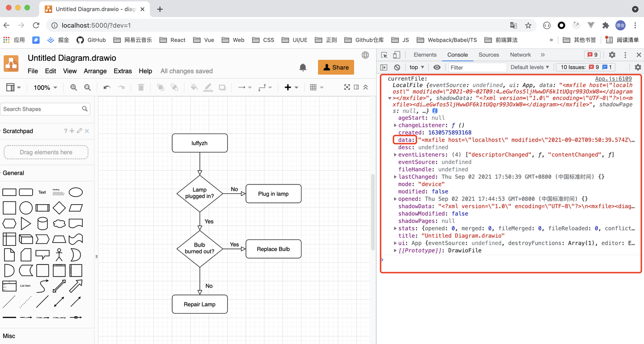
Task: Pick the cylinder shape from General shapes
Action: pyautogui.click(x=42, y=223)
